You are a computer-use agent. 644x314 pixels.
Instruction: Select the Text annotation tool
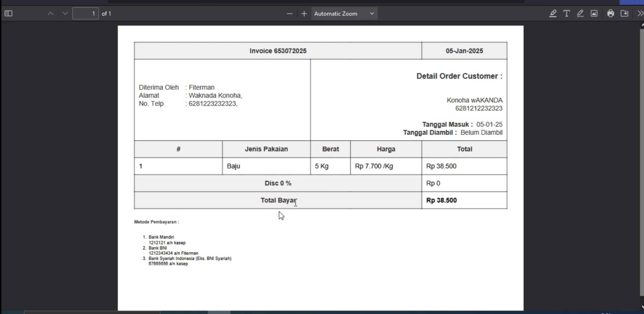coord(567,13)
